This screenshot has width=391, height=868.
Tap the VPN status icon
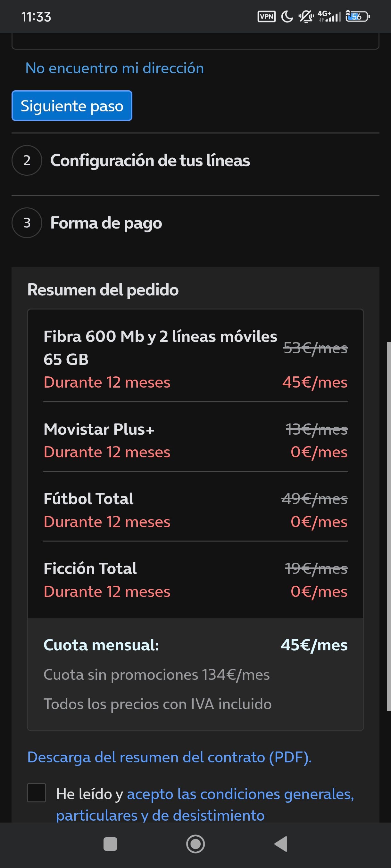coord(266,17)
